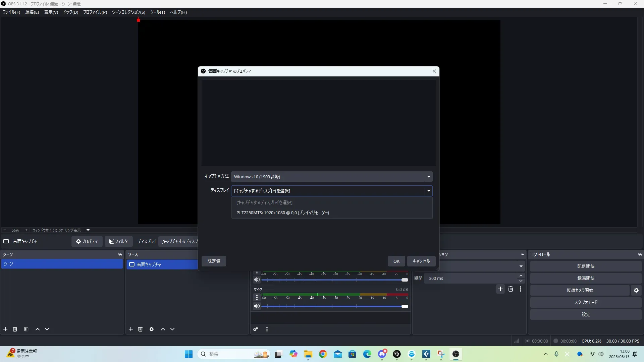This screenshot has width=644, height=362.
Task: Move source up with arrow icon
Action: [163, 329]
